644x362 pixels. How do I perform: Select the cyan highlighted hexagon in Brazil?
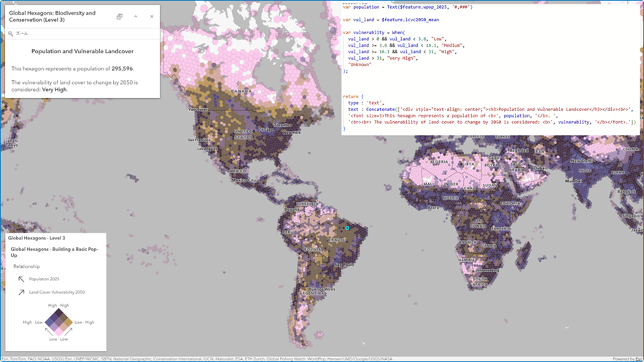click(347, 228)
